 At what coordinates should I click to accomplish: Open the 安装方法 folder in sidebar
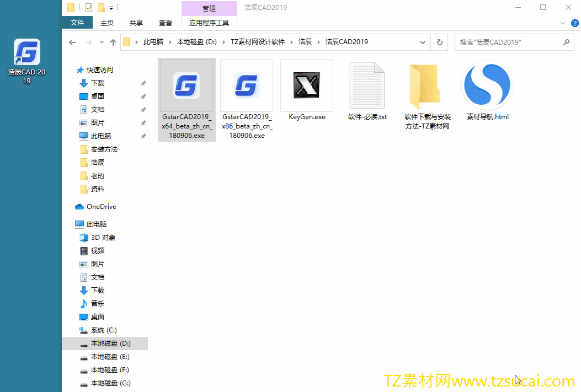(104, 149)
